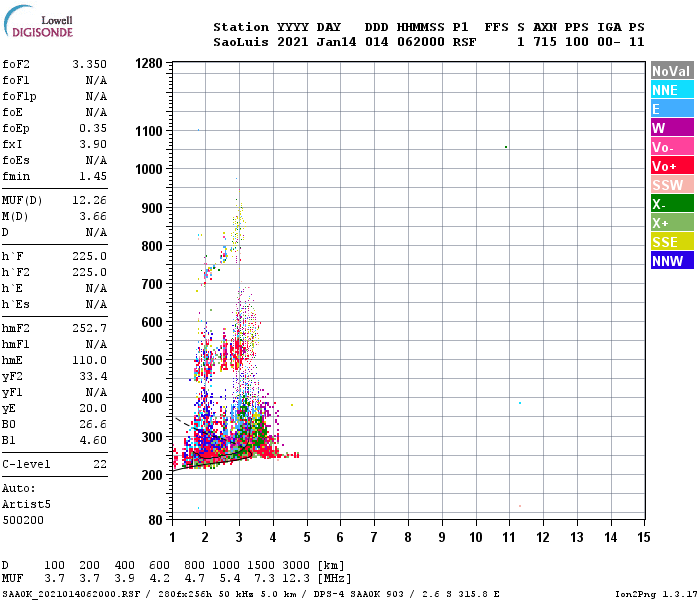This screenshot has height=600, width=700.
Task: Click the h`F2 value 225.0
Action: pos(89,272)
